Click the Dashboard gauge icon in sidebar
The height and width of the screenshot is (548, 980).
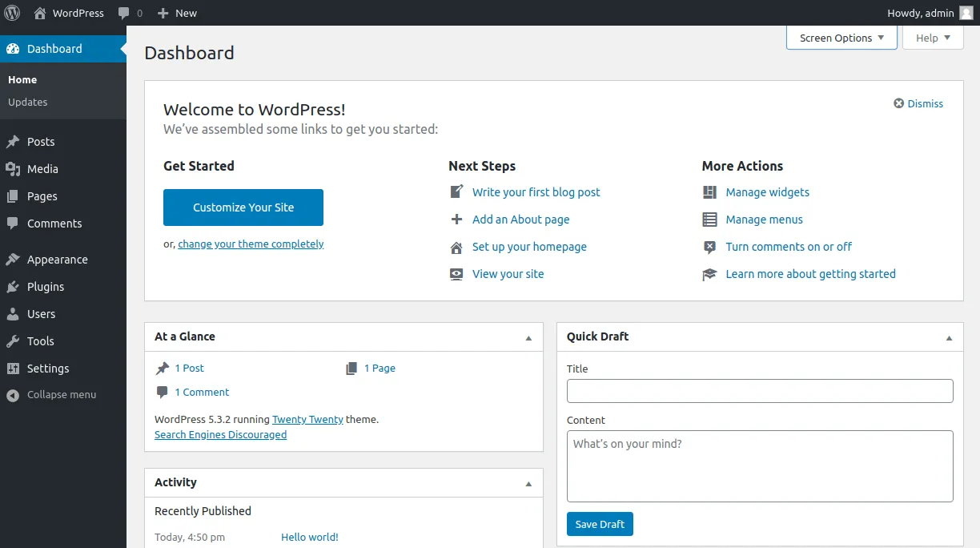13,49
